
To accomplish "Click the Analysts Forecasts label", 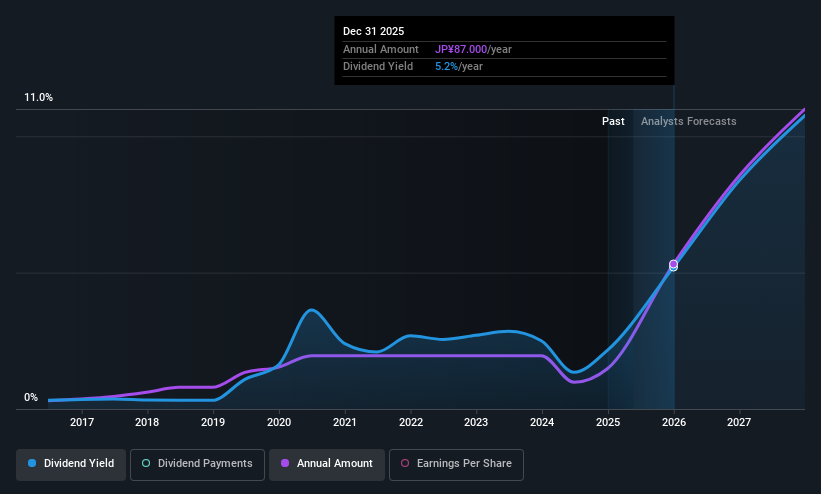I will point(689,121).
